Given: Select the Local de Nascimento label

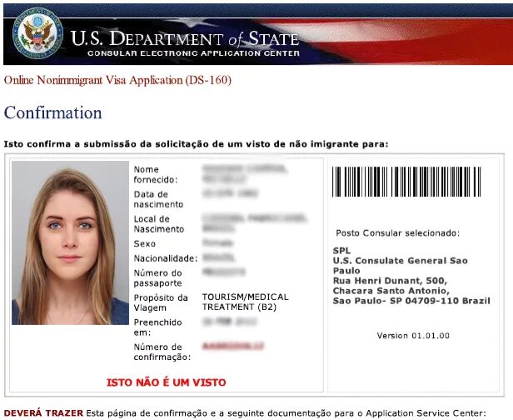Looking at the screenshot, I should tap(159, 224).
